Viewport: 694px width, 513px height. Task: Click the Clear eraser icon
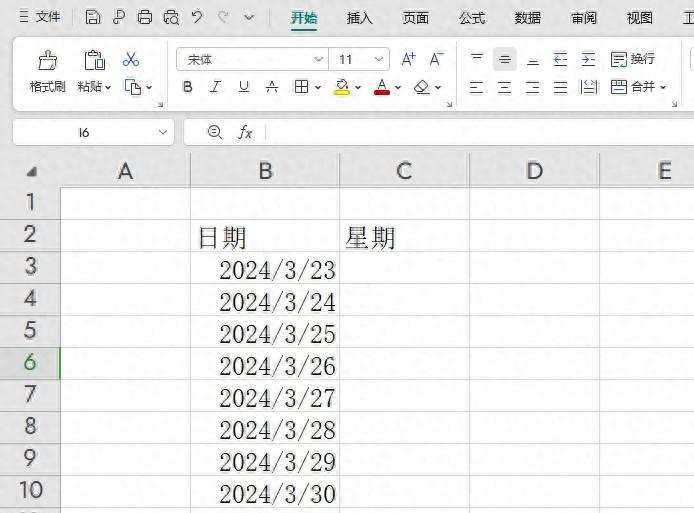point(422,87)
